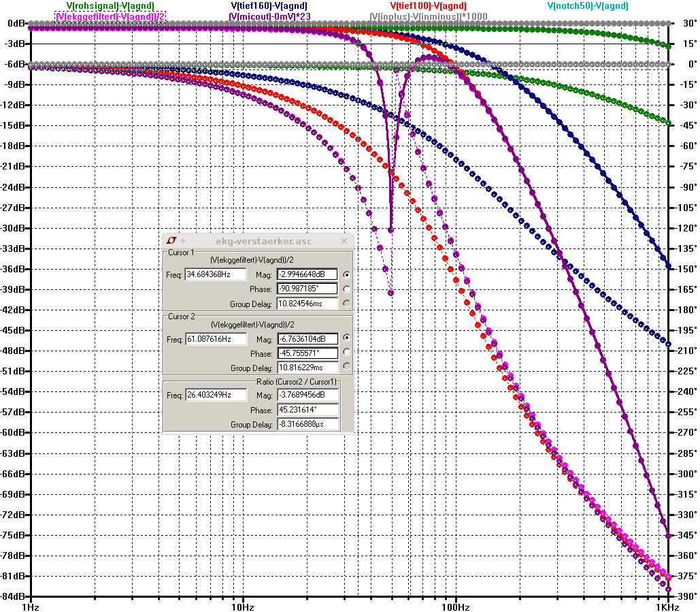Click the Cursor 1 Mag value field
Image resolution: width=700 pixels, height=612 pixels.
[x=307, y=274]
